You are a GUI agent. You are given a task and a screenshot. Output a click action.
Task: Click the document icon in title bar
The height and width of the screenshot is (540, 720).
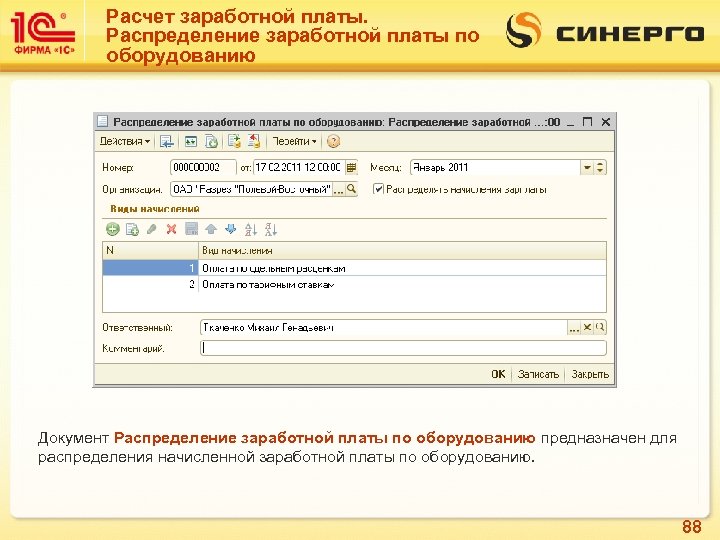[x=103, y=122]
